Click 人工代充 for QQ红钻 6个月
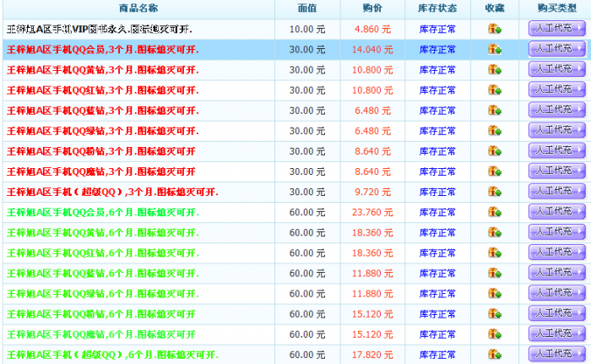Image resolution: width=591 pixels, height=364 pixels. point(557,253)
